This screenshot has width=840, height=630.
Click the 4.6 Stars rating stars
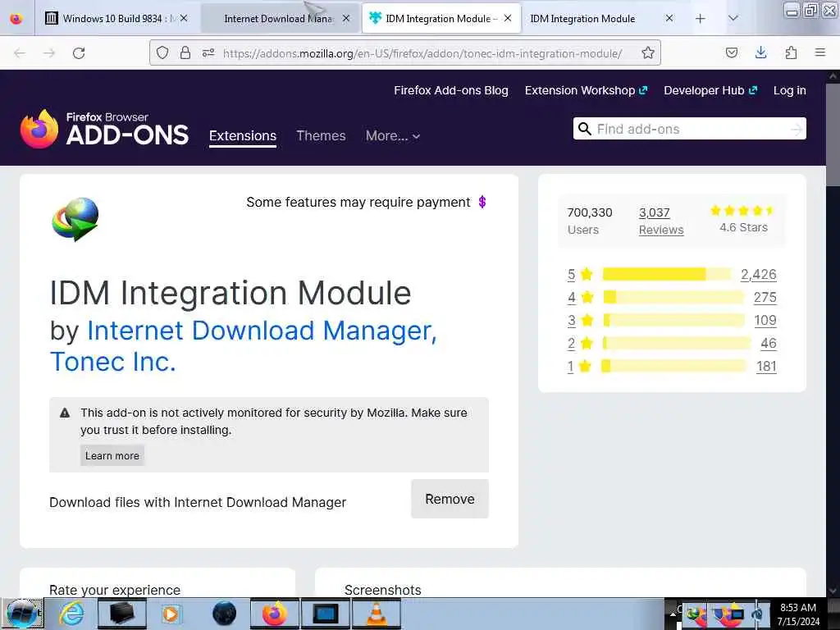[x=742, y=211]
